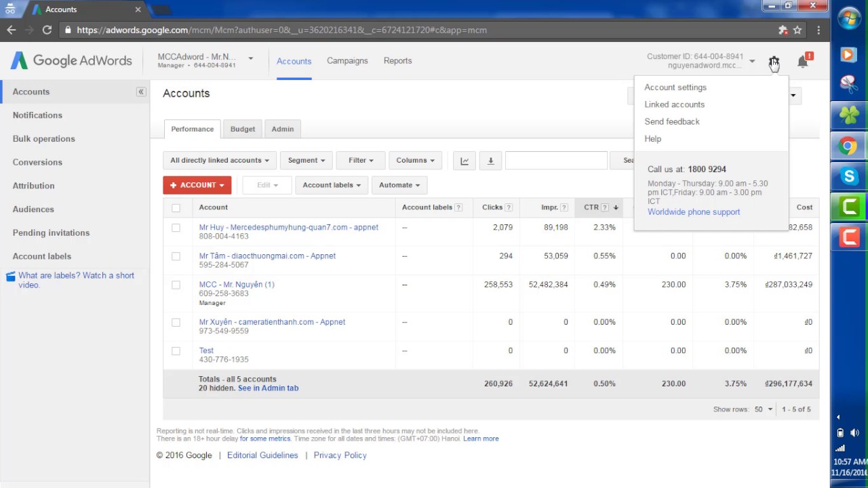Screen dimensions: 868x488
Task: Open the Editorial Guidelines link
Action: (x=262, y=455)
